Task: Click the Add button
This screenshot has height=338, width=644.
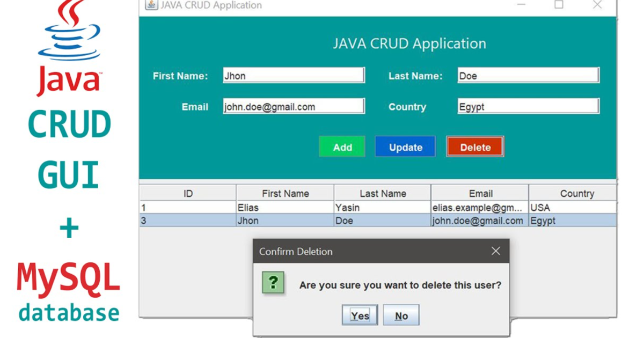Action: click(x=342, y=146)
